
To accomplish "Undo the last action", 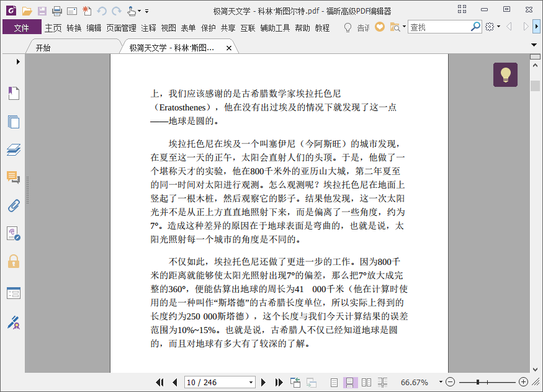I will point(102,11).
